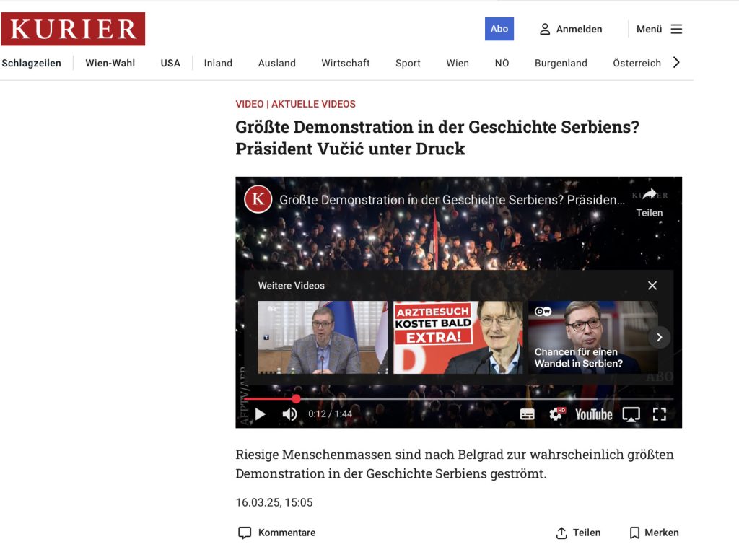Toggle video subtitles
Viewport: 739px width, 560px height.
(527, 414)
